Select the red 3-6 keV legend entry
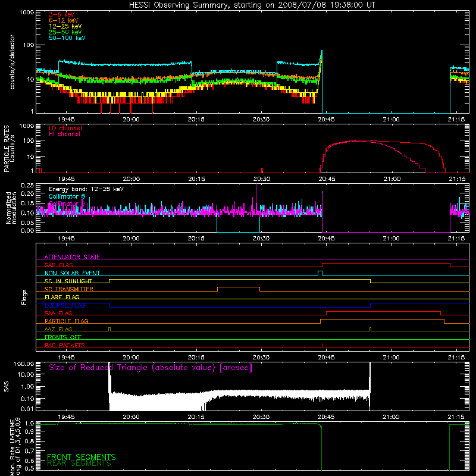Viewport: 476px width, 476px height. [x=61, y=14]
